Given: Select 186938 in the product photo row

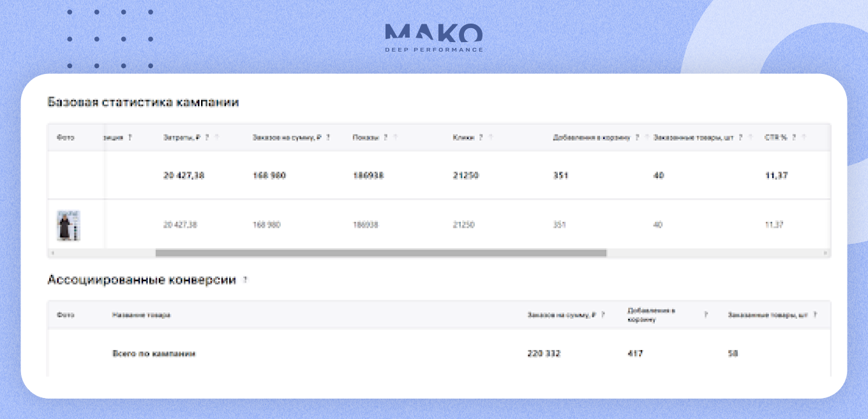Looking at the screenshot, I should coord(366,225).
